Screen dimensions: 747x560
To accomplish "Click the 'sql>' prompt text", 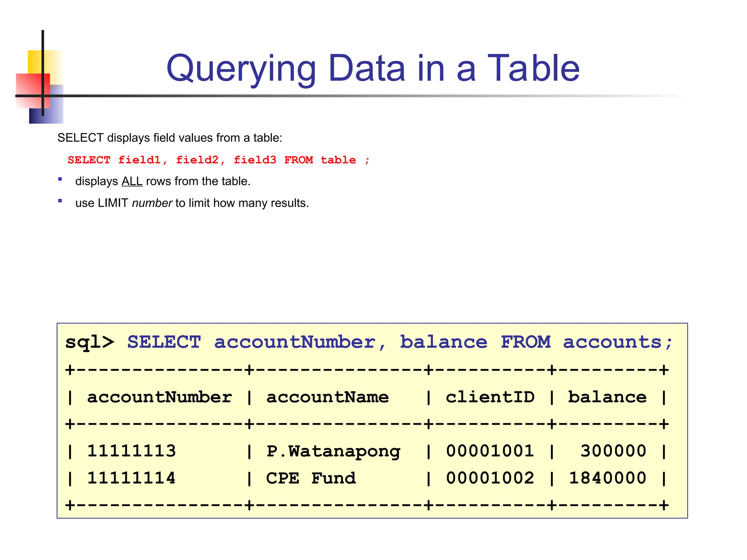I will click(x=90, y=342).
